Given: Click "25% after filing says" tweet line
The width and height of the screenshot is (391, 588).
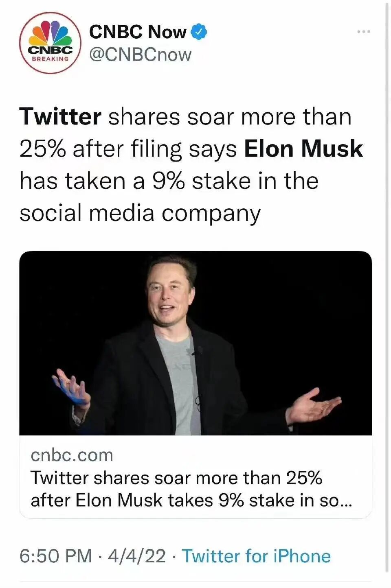Looking at the screenshot, I should (128, 149).
